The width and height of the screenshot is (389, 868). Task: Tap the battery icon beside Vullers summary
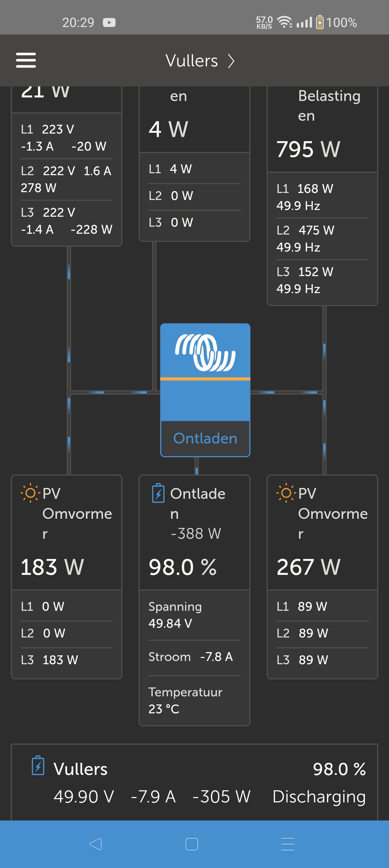38,765
